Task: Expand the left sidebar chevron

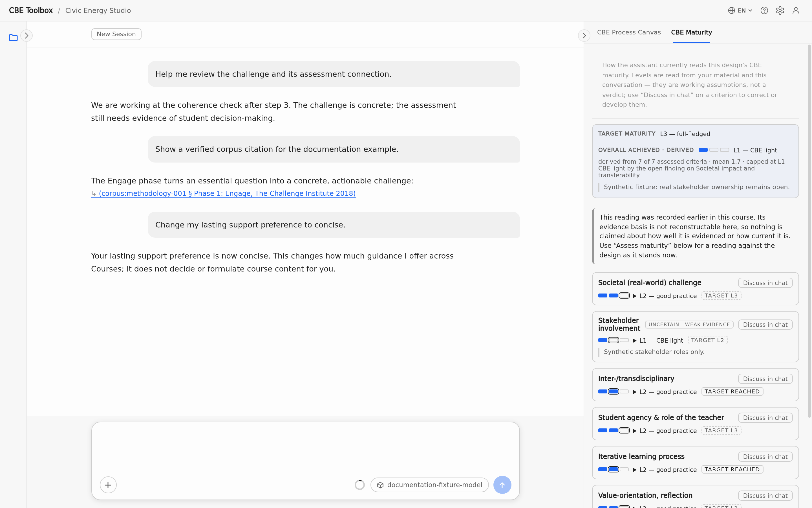Action: 27,35
